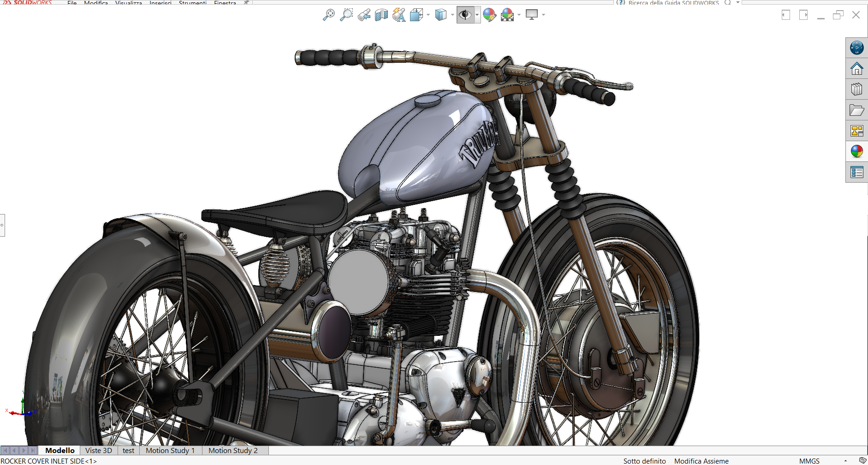Open the File menu
Viewport: 868px width, 465px height.
point(72,3)
